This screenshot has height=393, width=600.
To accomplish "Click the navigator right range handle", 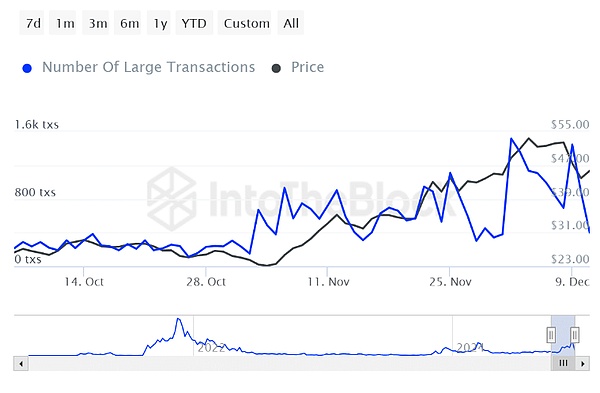I will tap(574, 335).
